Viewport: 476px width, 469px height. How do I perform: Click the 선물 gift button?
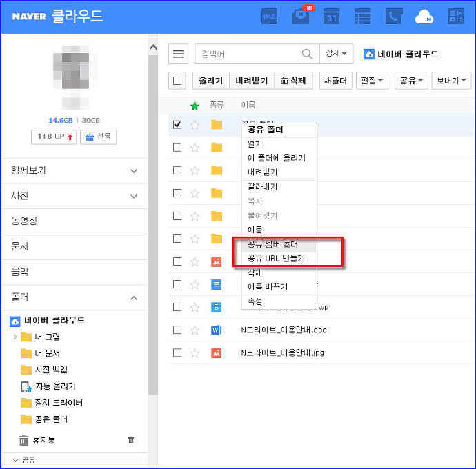(x=98, y=137)
